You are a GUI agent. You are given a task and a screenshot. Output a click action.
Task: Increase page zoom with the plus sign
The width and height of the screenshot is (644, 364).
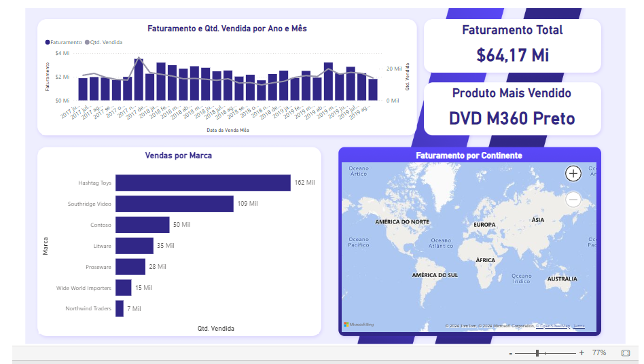click(582, 353)
